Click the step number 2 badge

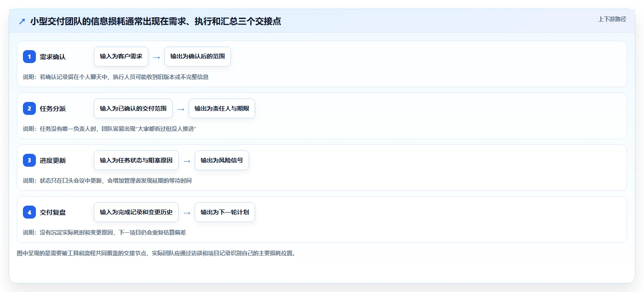pos(29,108)
